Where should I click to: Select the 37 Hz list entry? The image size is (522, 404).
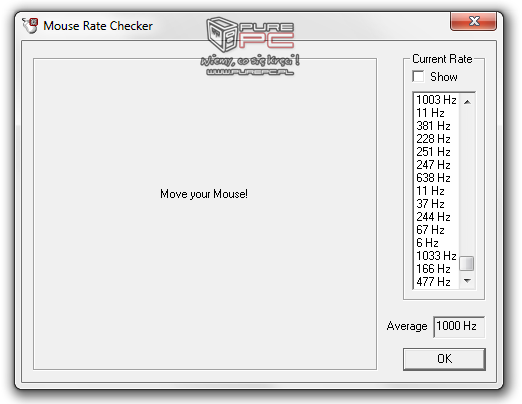(x=436, y=204)
